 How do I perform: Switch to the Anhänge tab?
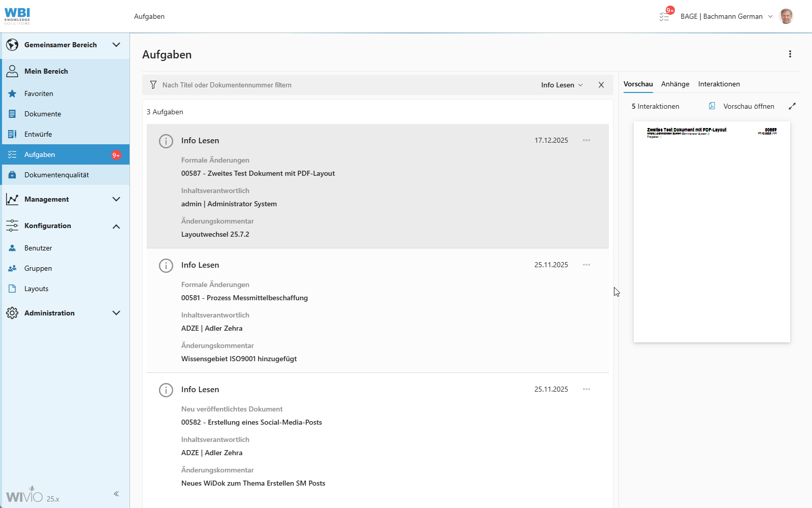[675, 84]
